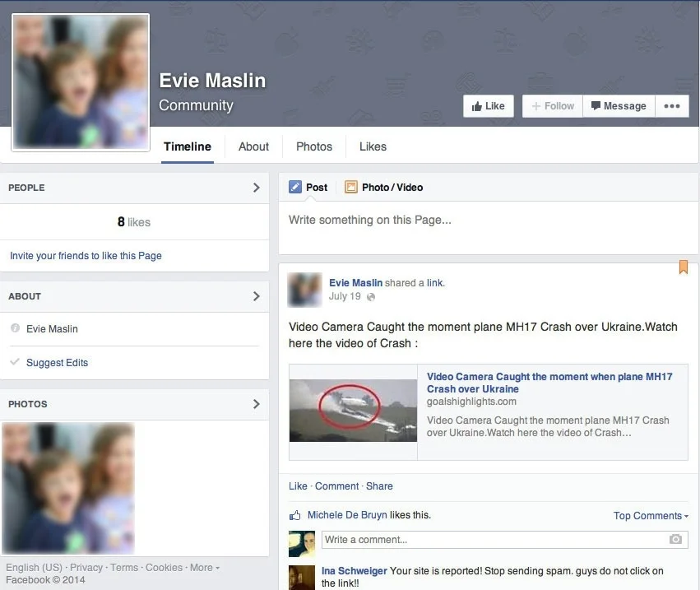Viewport: 700px width, 590px height.
Task: Click the Video Camera Caught link title
Action: pos(549,383)
